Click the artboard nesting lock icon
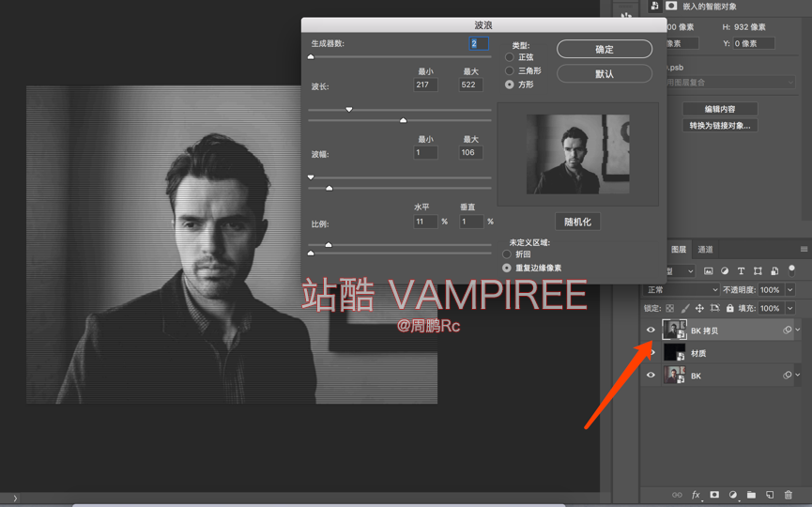 [714, 308]
